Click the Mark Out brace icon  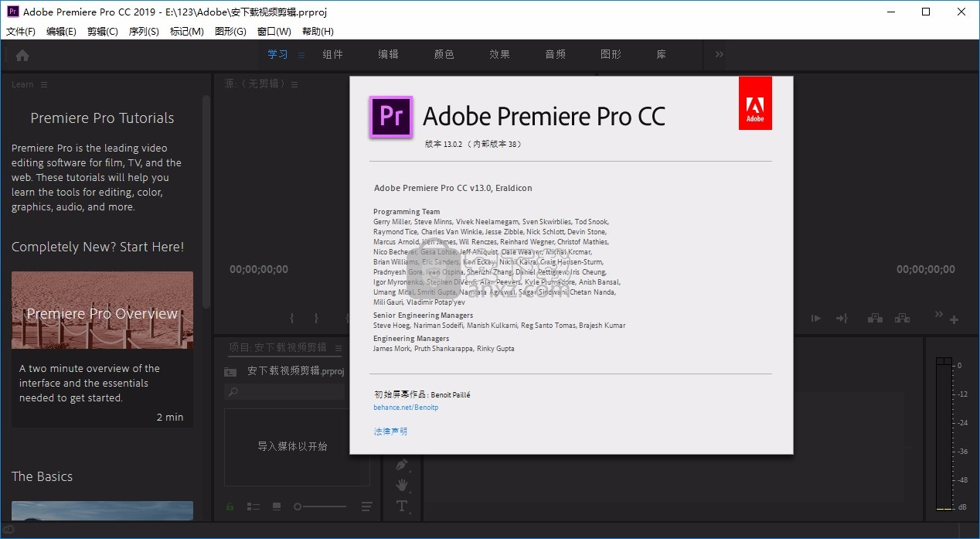(316, 318)
